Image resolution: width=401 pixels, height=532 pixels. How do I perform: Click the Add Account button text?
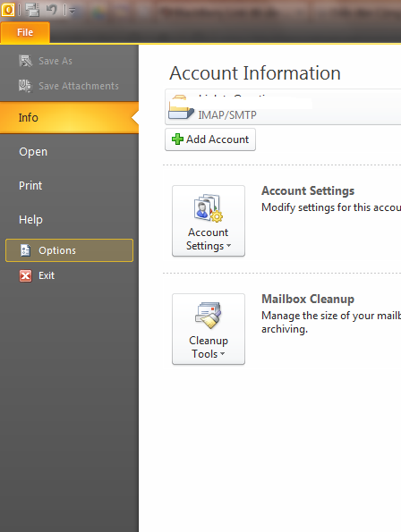point(218,139)
